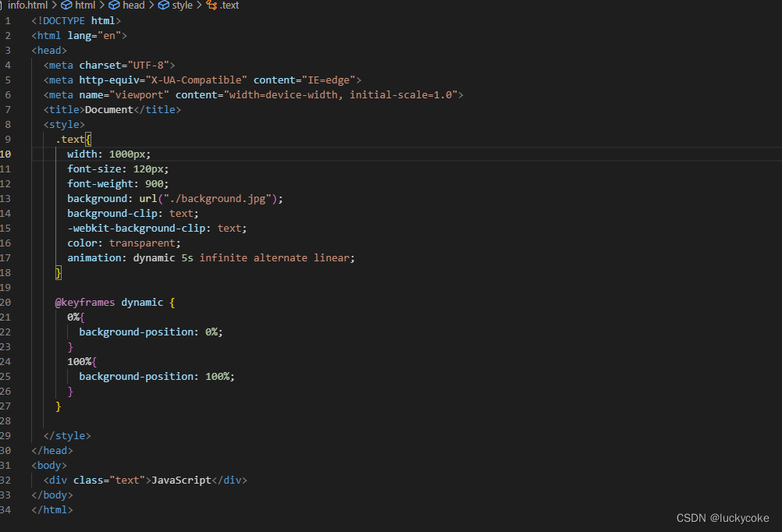The width and height of the screenshot is (782, 532).
Task: Select the info.html breadcrumb file icon
Action: coord(2,5)
